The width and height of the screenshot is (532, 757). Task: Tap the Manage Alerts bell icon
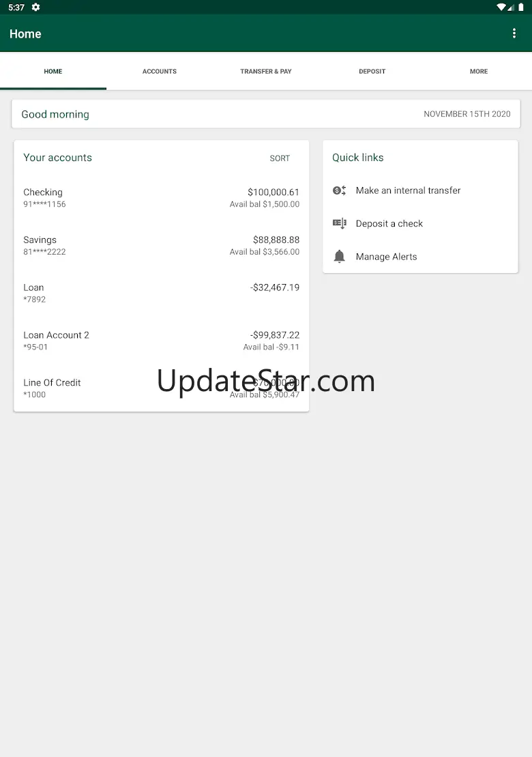coord(339,257)
